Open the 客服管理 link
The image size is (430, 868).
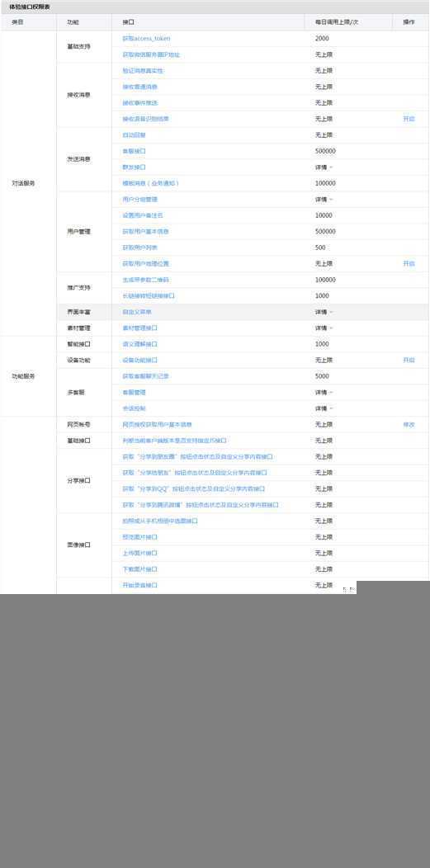click(x=134, y=393)
